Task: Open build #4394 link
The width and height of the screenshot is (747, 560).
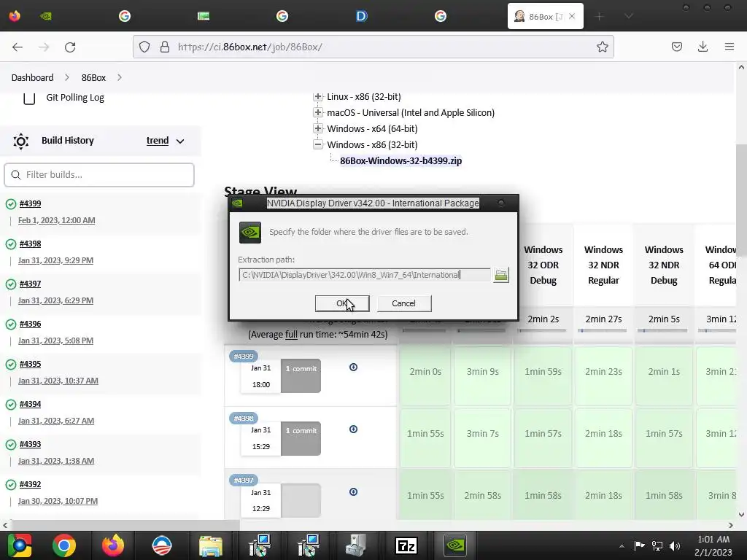Action: tap(30, 404)
